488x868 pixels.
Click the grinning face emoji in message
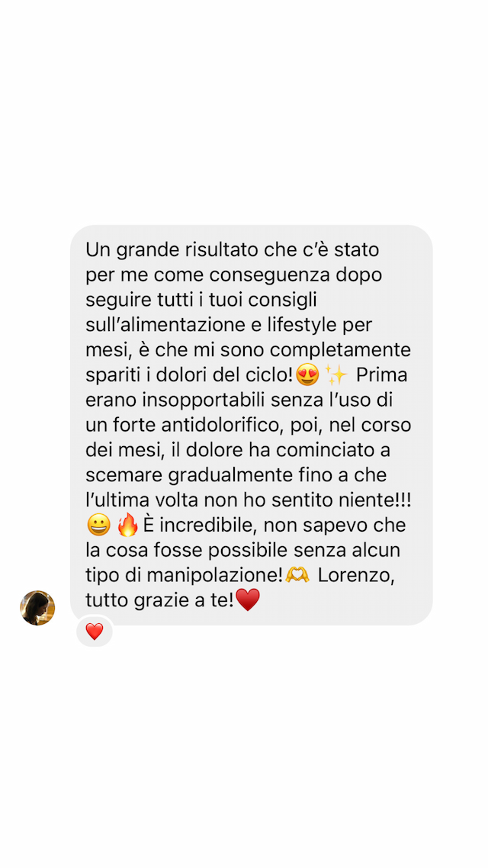[99, 526]
